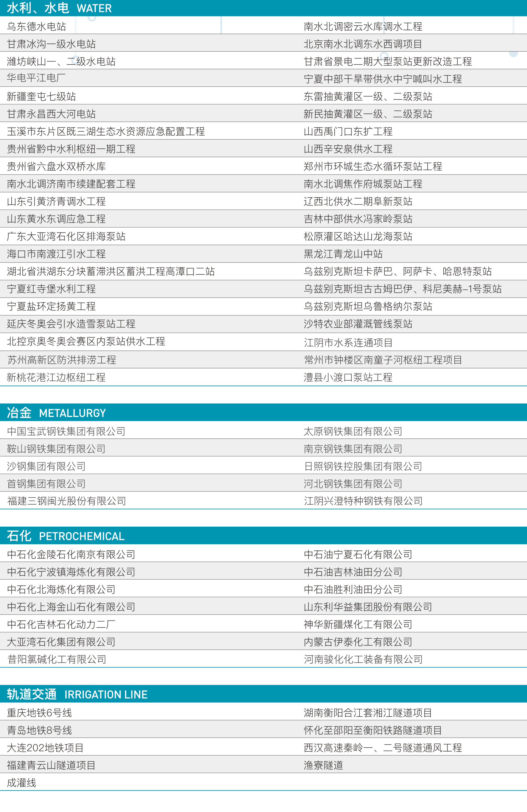Screen dimensions: 527x812
Task: Select 玉溪市东片区既三湖生态水资源应急配置工程
Action: tap(106, 131)
